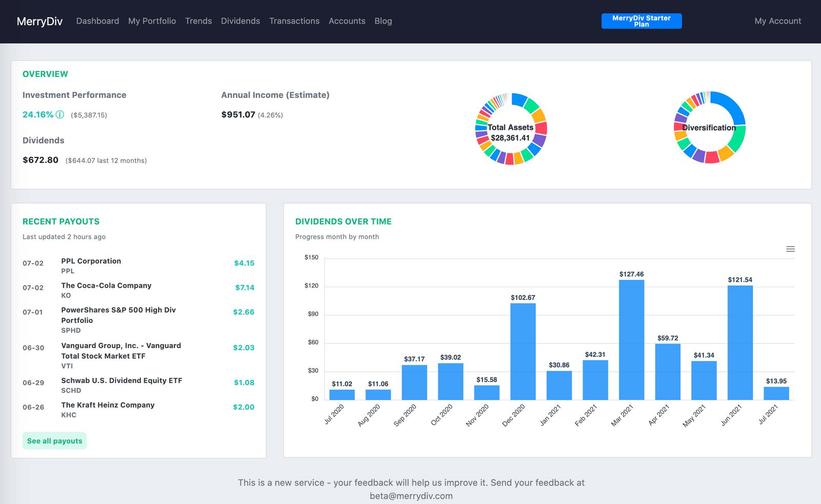Image resolution: width=821 pixels, height=504 pixels.
Task: Open the Dashboard page
Action: (97, 21)
